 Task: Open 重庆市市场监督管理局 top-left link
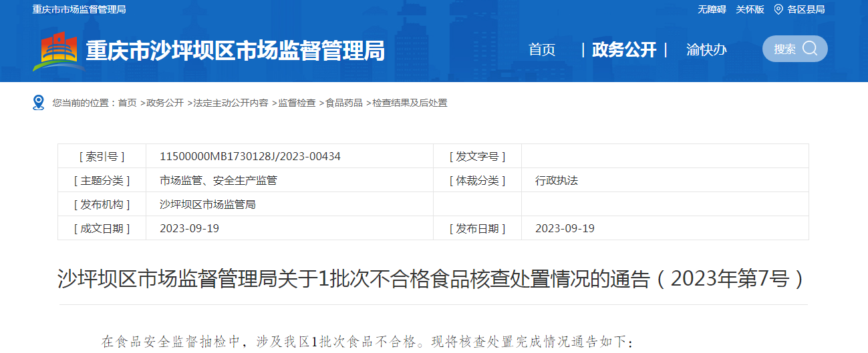tap(79, 9)
